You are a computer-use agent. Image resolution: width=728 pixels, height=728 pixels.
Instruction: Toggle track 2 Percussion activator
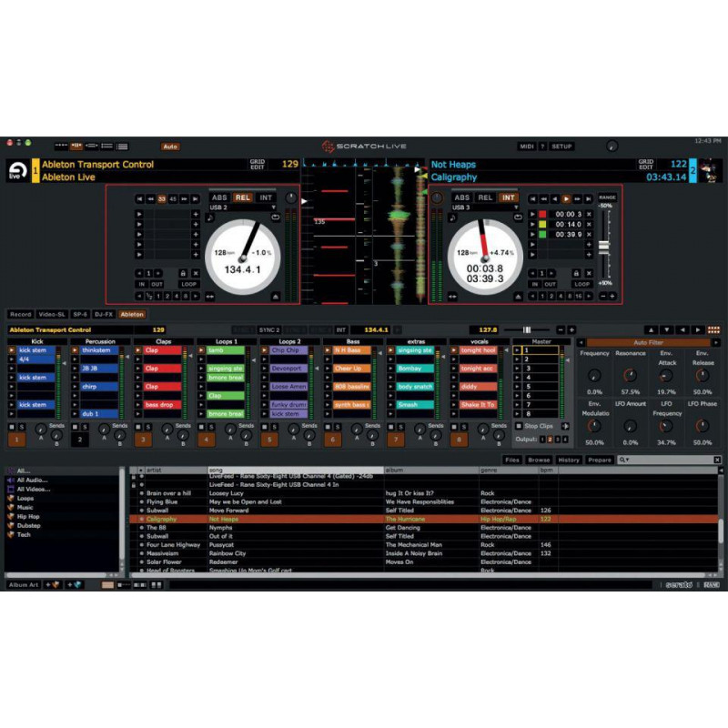(80, 440)
